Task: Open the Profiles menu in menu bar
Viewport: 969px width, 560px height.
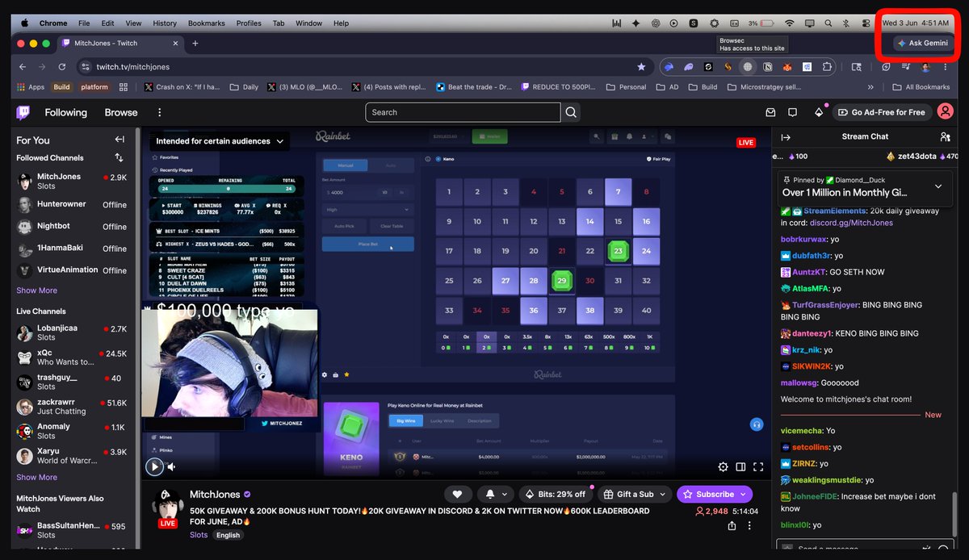Action: click(x=249, y=23)
